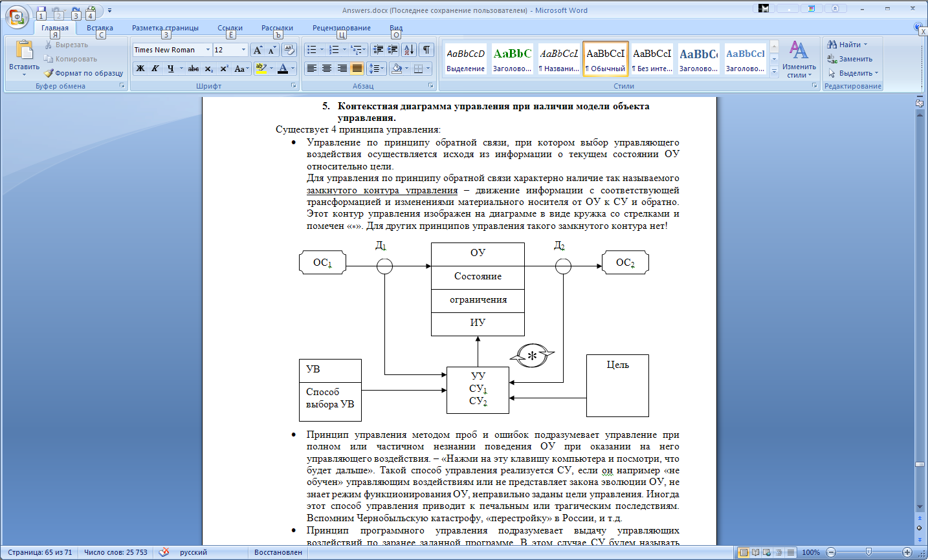
Task: Open the font size 12 dropdown
Action: coord(243,50)
